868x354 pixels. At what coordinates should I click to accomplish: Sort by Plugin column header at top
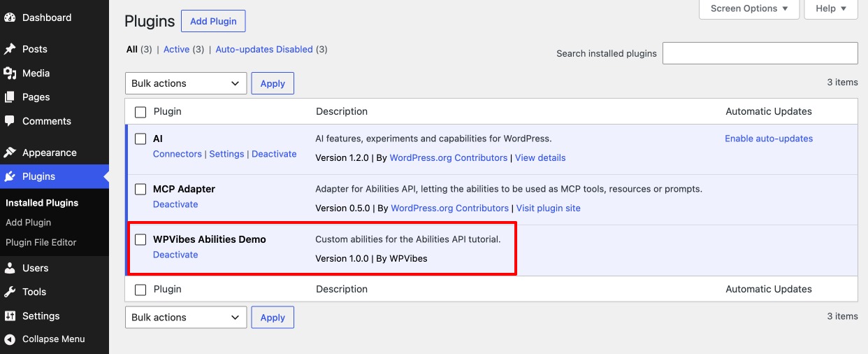[x=168, y=111]
